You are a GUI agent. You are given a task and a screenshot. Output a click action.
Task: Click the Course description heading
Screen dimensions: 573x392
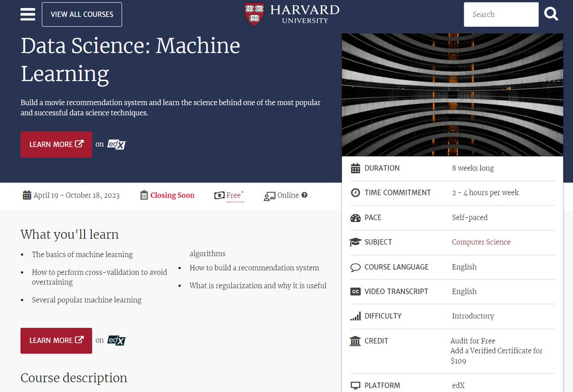pos(74,378)
